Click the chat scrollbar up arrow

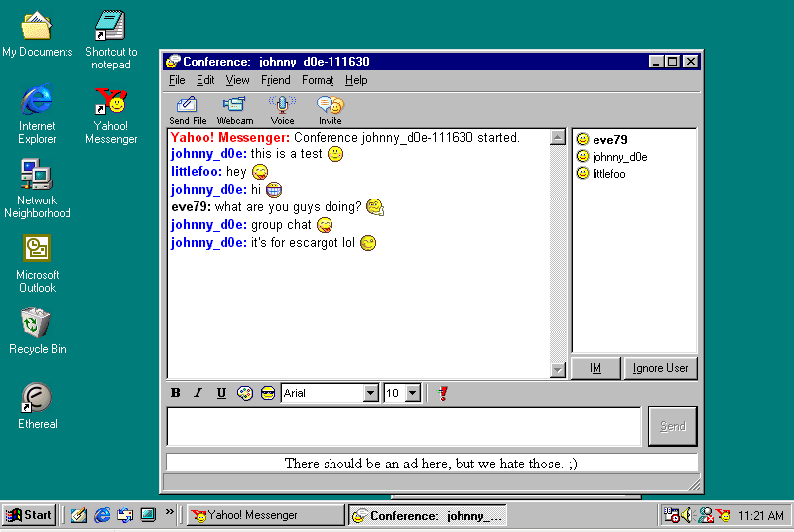point(558,137)
